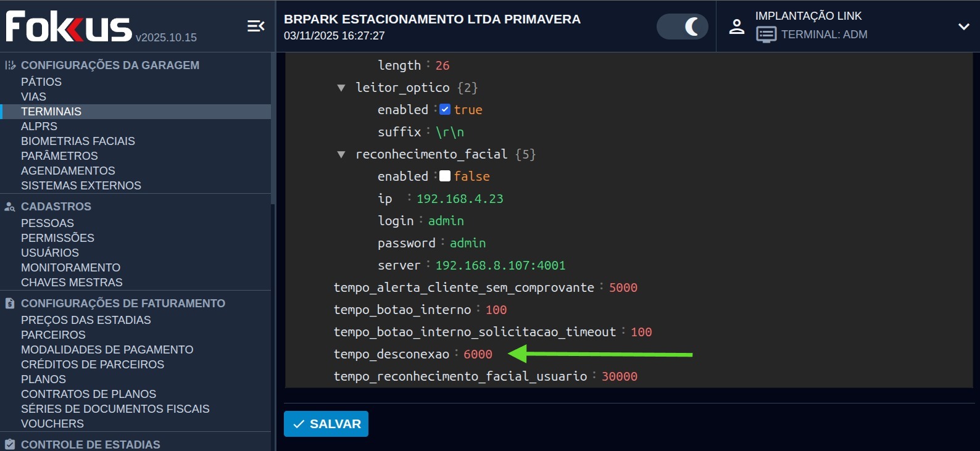This screenshot has height=451, width=980.
Task: Click the Fokus logo
Action: (x=69, y=27)
